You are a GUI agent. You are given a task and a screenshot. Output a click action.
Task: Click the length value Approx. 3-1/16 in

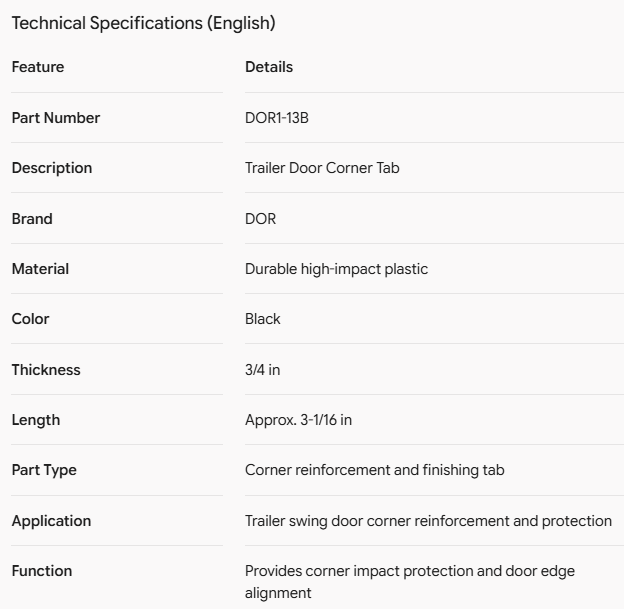298,420
